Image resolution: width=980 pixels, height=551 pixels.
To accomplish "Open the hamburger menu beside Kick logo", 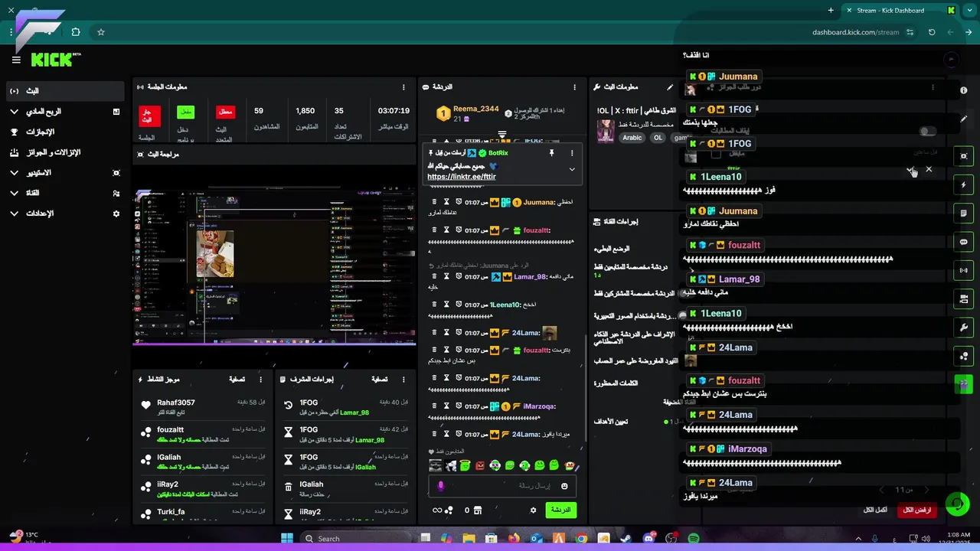I will pyautogui.click(x=16, y=60).
